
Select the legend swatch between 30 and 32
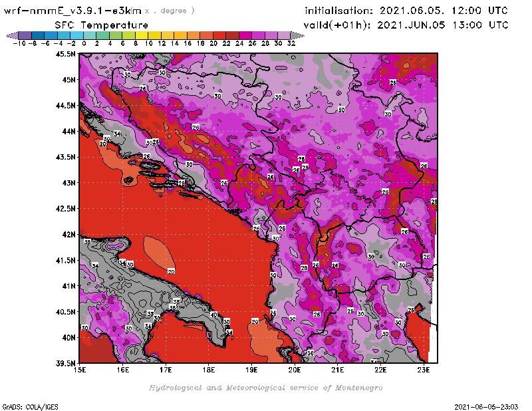[284, 35]
